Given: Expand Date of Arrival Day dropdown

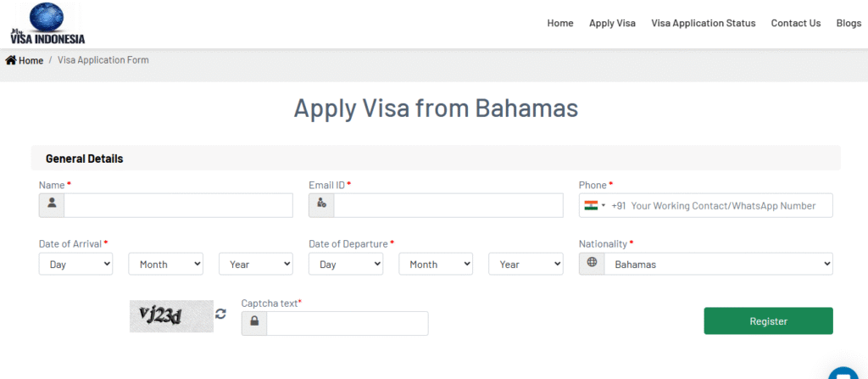Looking at the screenshot, I should tap(76, 264).
